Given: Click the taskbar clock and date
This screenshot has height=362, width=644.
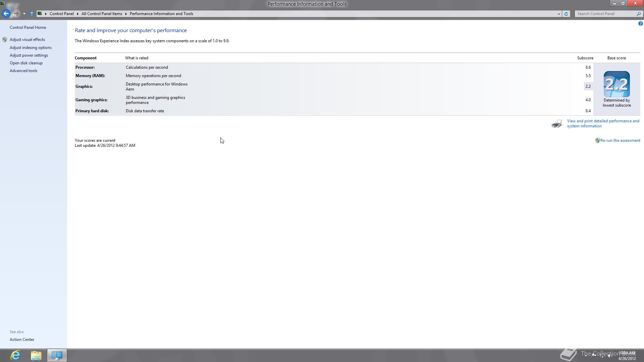Looking at the screenshot, I should click(x=627, y=356).
